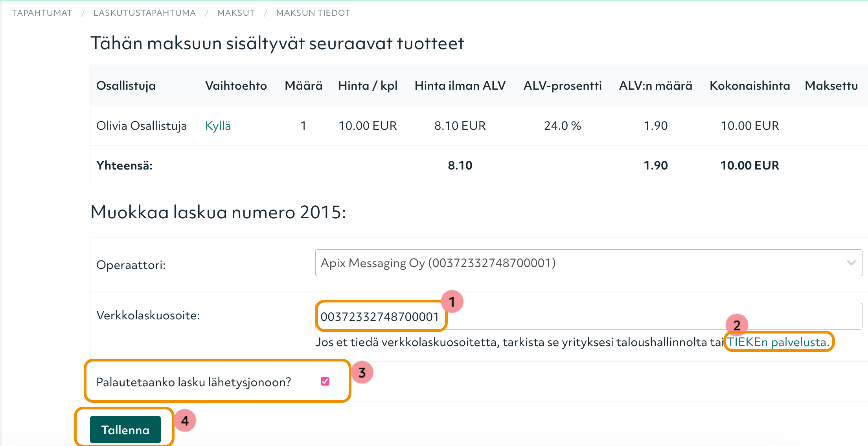Click the Maksettu column header
Image resolution: width=868 pixels, height=446 pixels.
tap(831, 86)
